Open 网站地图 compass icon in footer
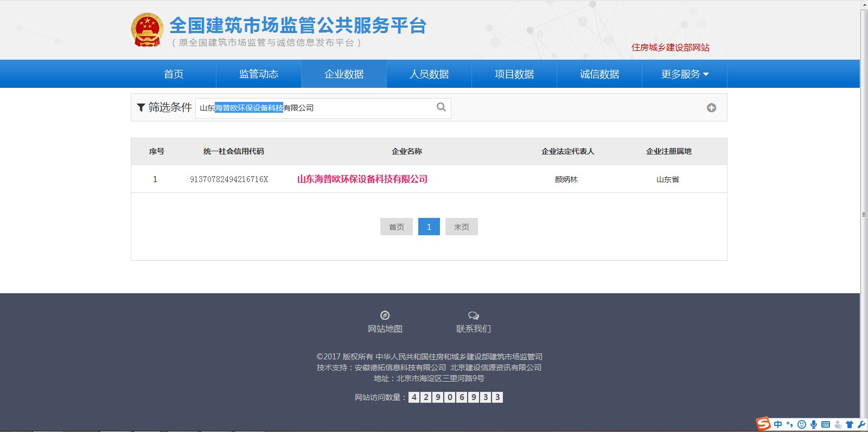868x432 pixels. tap(385, 315)
